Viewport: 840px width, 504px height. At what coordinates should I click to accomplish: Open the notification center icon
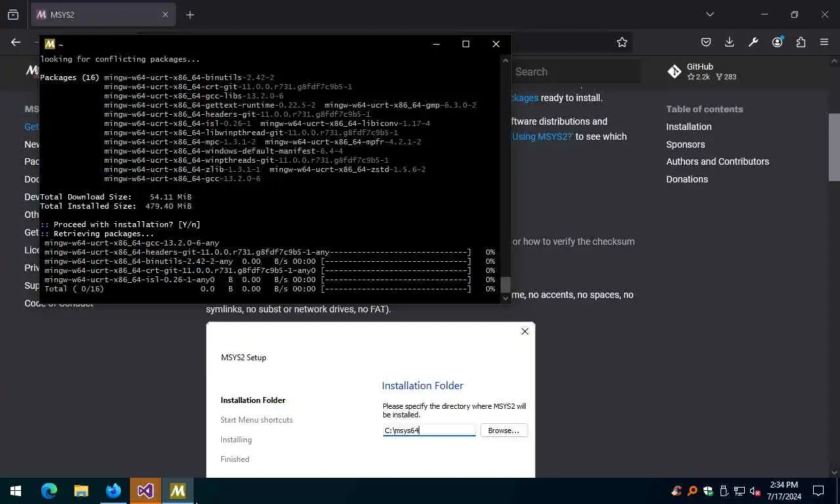pyautogui.click(x=818, y=491)
